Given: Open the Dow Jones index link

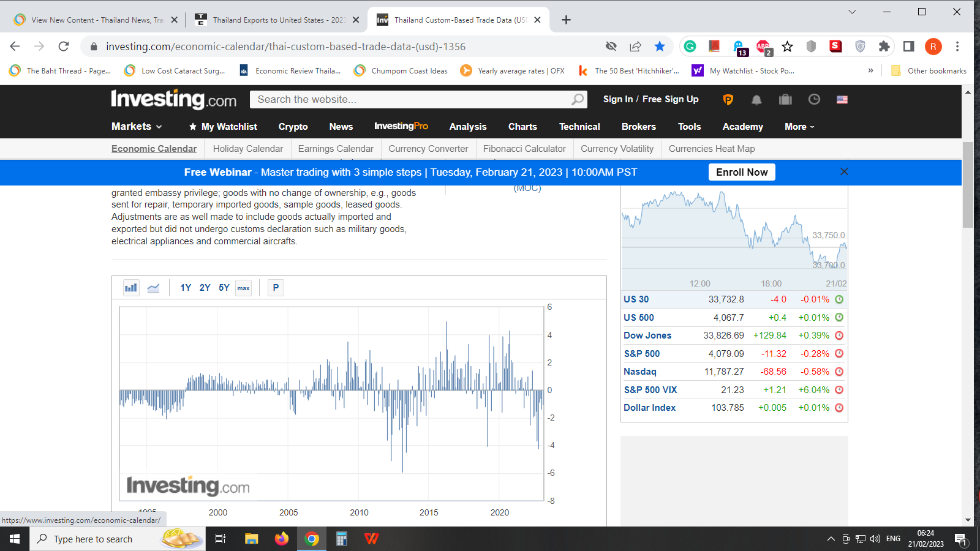Looking at the screenshot, I should 647,335.
